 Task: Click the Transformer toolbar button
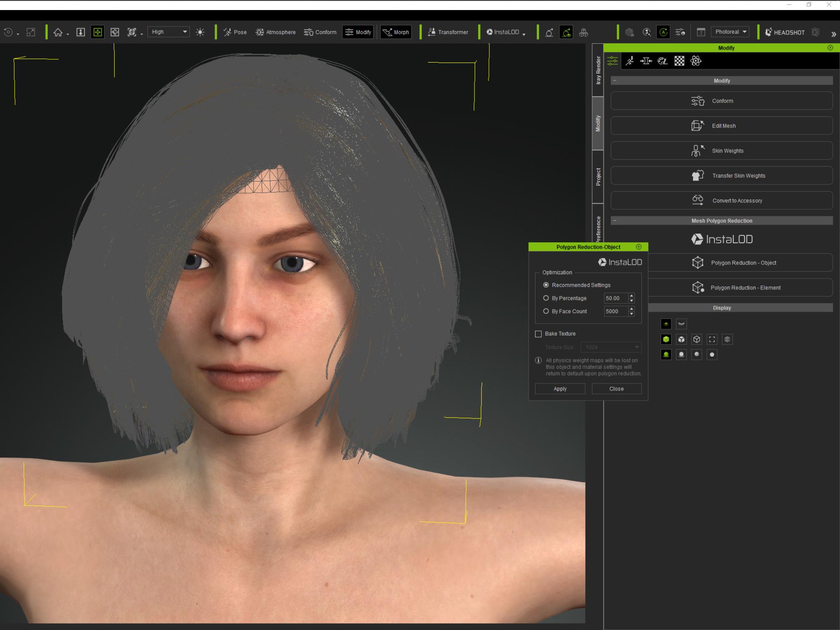pyautogui.click(x=448, y=32)
